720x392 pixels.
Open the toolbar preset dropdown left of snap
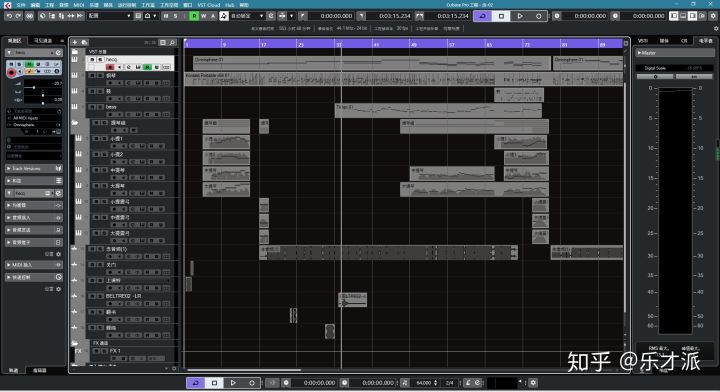(x=109, y=16)
